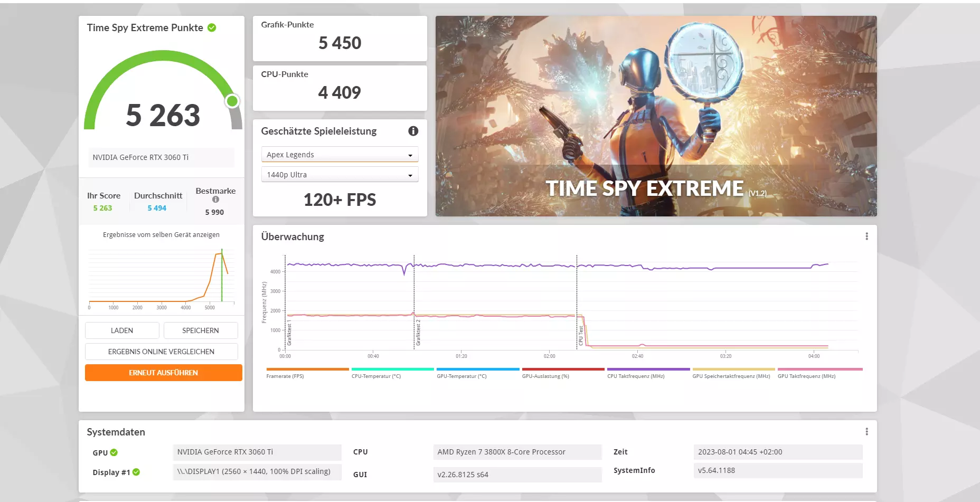This screenshot has height=502, width=980.
Task: Click the Grafiktest 2 timeline marker
Action: tap(418, 333)
